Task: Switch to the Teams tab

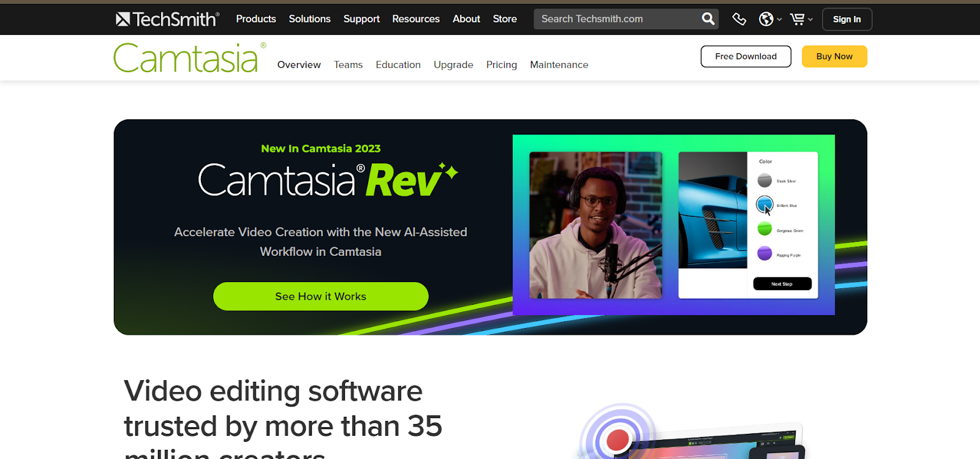Action: (348, 65)
